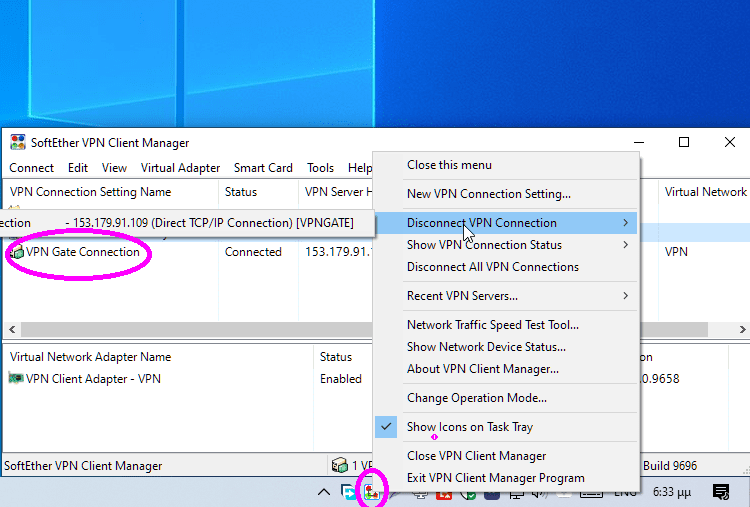This screenshot has width=750, height=507.
Task: Open the Connect menu
Action: 31,168
